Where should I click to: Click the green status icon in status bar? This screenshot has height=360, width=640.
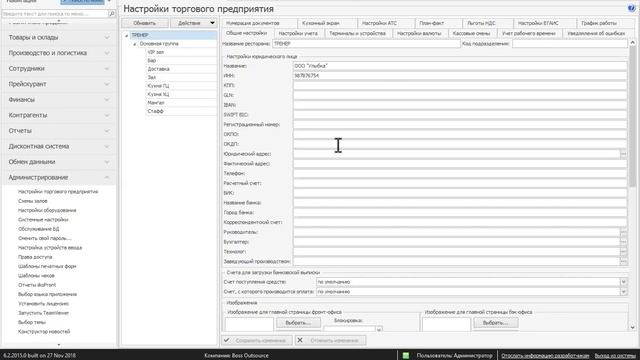pos(406,356)
